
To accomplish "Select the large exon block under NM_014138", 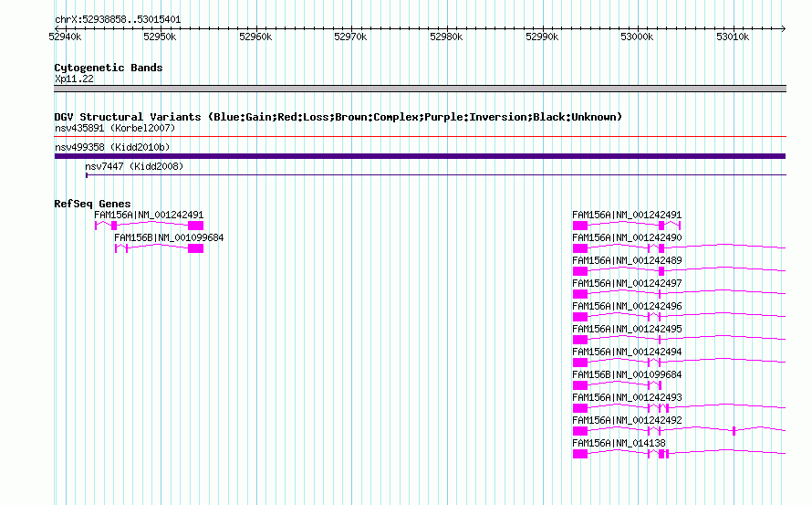I will pos(580,454).
